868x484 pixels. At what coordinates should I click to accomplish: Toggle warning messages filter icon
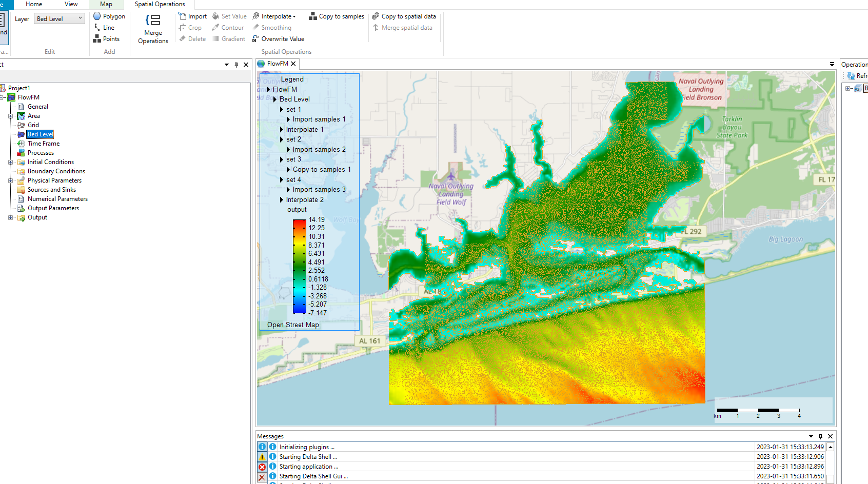(x=262, y=457)
